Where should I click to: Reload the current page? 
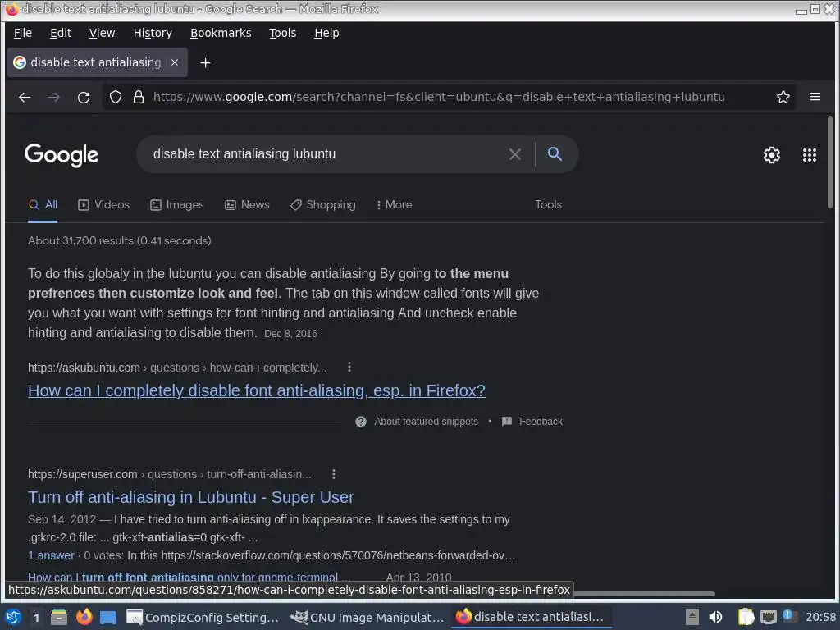point(84,97)
